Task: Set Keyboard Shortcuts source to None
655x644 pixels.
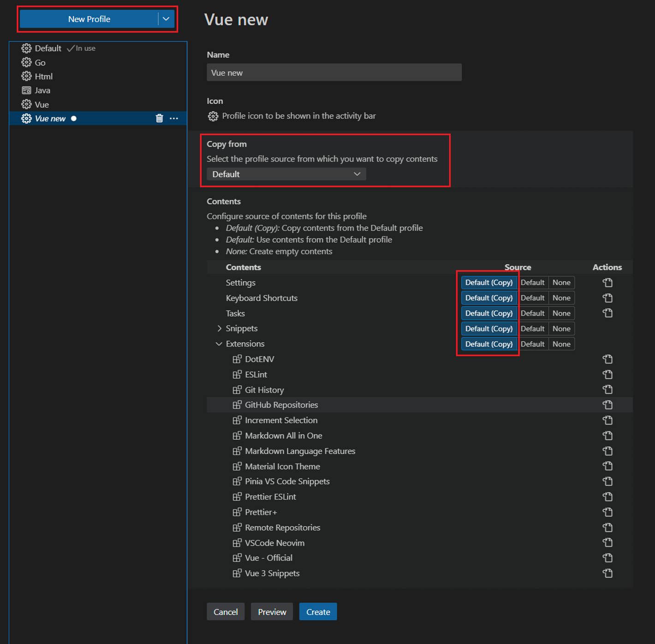Action: coord(561,298)
